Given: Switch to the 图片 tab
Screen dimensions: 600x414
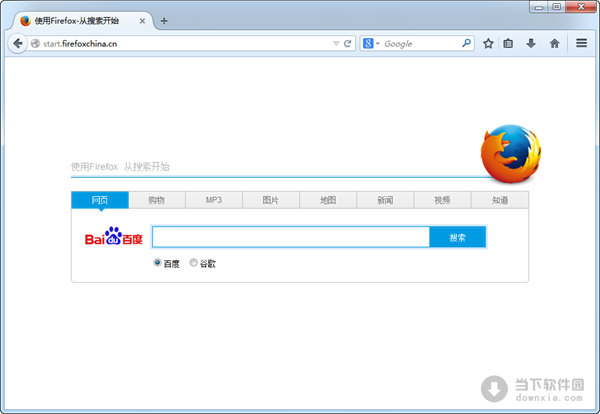Looking at the screenshot, I should point(271,200).
